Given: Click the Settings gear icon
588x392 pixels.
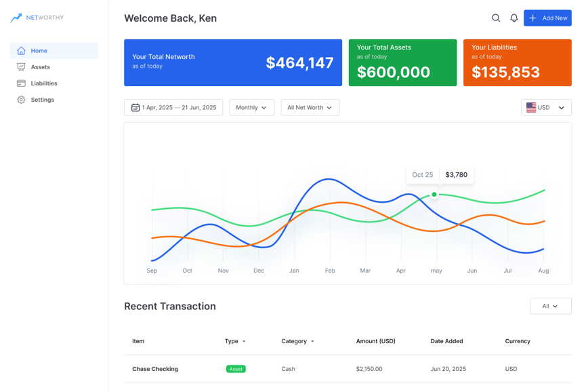Looking at the screenshot, I should (x=21, y=100).
